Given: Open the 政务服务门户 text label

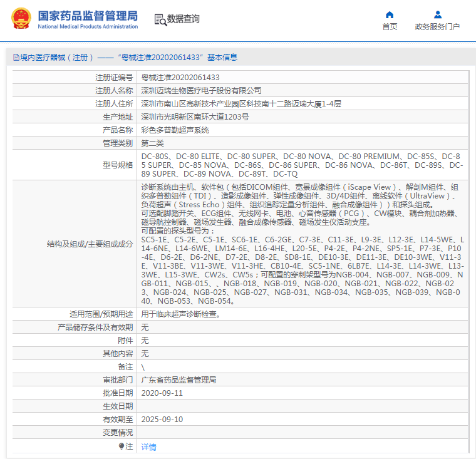Looking at the screenshot, I should (437, 26).
